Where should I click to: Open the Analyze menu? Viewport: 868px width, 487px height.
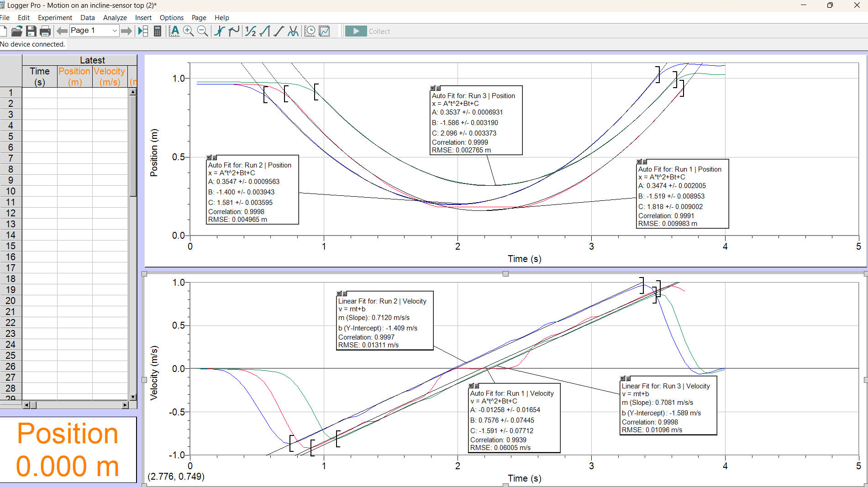(115, 18)
